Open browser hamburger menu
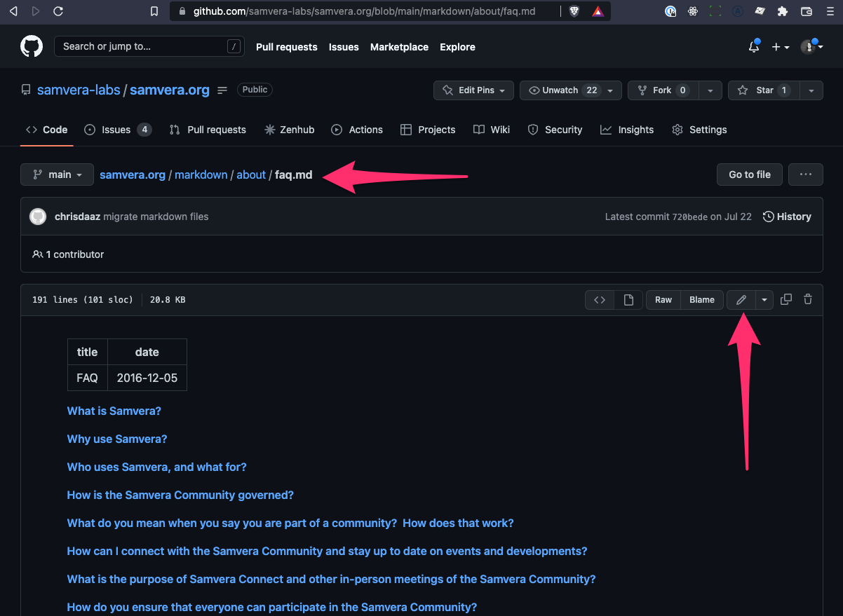This screenshot has height=616, width=843. pyautogui.click(x=830, y=11)
